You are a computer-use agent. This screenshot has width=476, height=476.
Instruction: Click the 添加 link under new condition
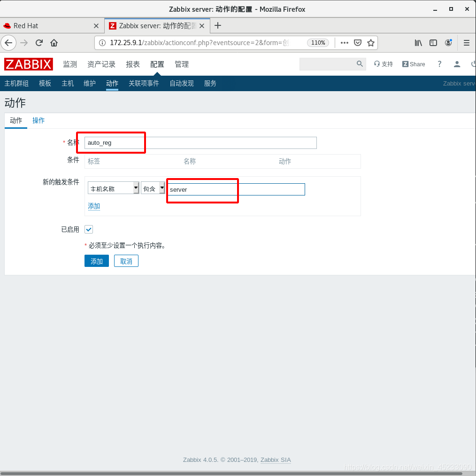pos(94,206)
